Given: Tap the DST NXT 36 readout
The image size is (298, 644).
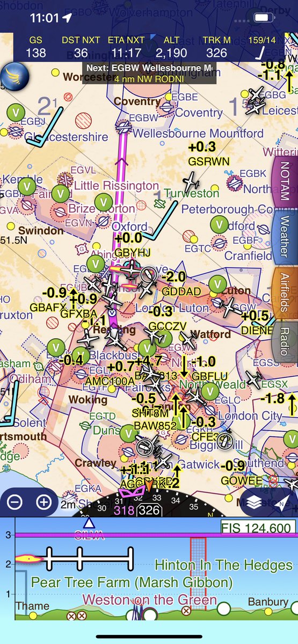Looking at the screenshot, I should click(x=81, y=48).
